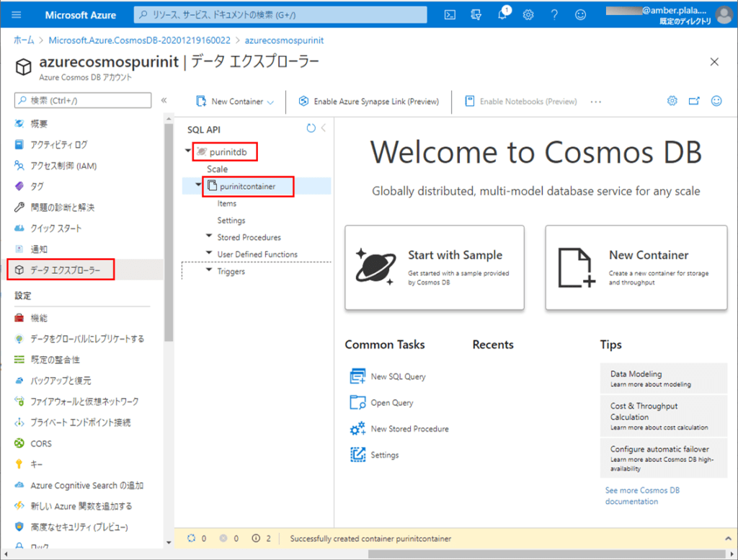Open the help icon in the top bar
The height and width of the screenshot is (560, 738).
[553, 14]
